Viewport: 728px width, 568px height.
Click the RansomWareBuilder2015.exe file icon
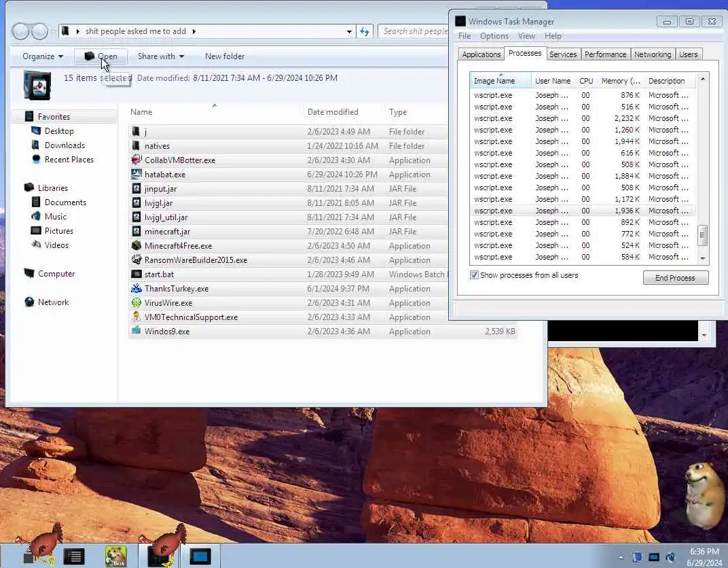tap(136, 260)
